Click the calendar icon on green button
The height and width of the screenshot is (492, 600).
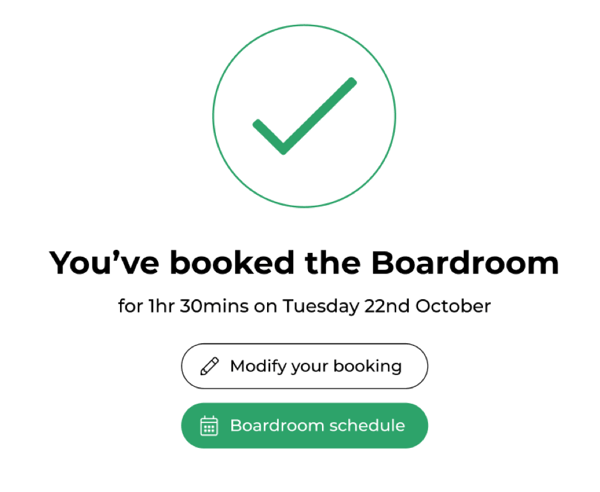coord(209,426)
